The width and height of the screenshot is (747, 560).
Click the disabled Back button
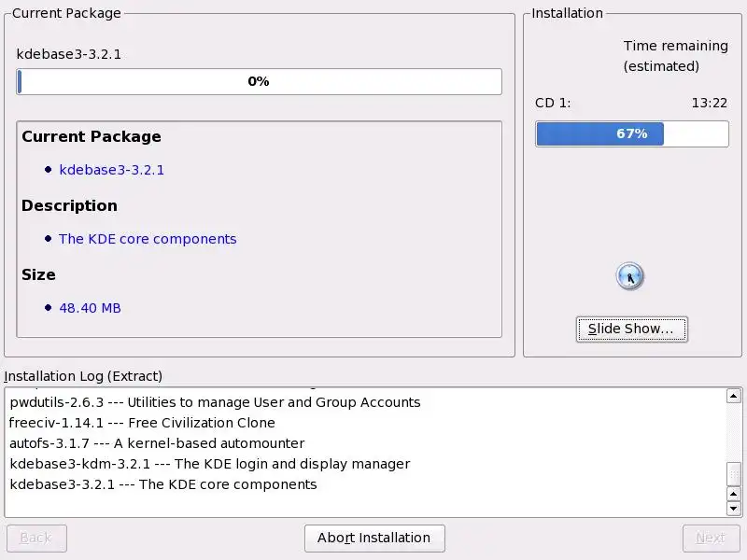(36, 539)
